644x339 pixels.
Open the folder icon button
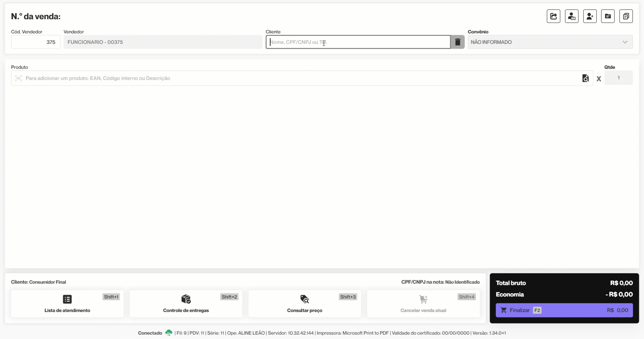(608, 16)
